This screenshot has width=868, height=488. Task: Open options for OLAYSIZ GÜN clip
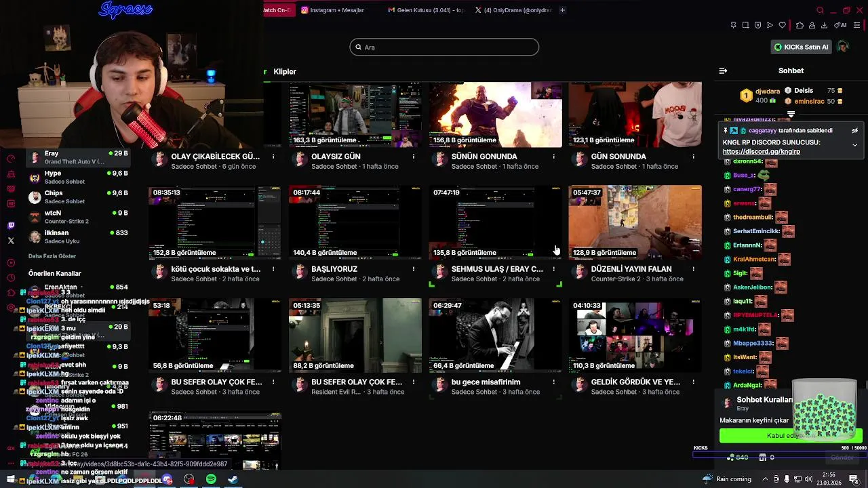pyautogui.click(x=414, y=157)
